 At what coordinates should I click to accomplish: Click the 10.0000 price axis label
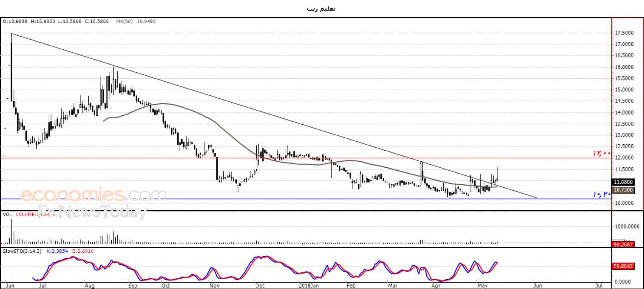pyautogui.click(x=625, y=203)
